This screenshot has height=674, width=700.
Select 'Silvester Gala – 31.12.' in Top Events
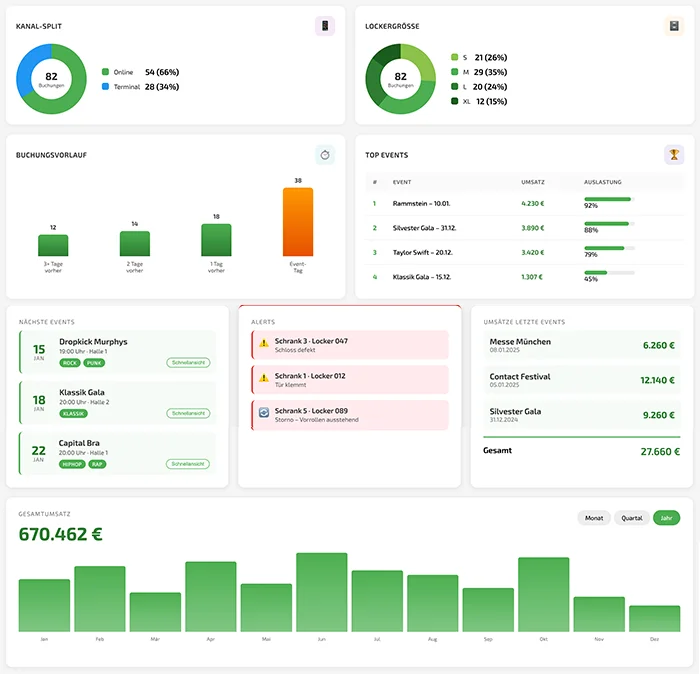point(525,228)
